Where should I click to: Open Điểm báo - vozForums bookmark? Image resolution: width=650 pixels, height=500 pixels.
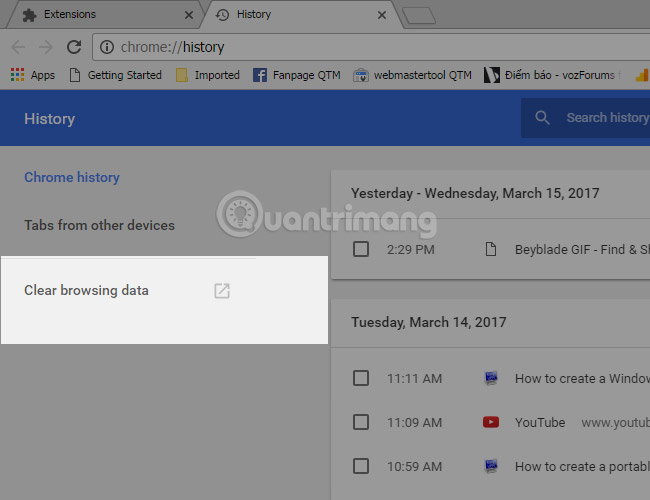tap(550, 75)
